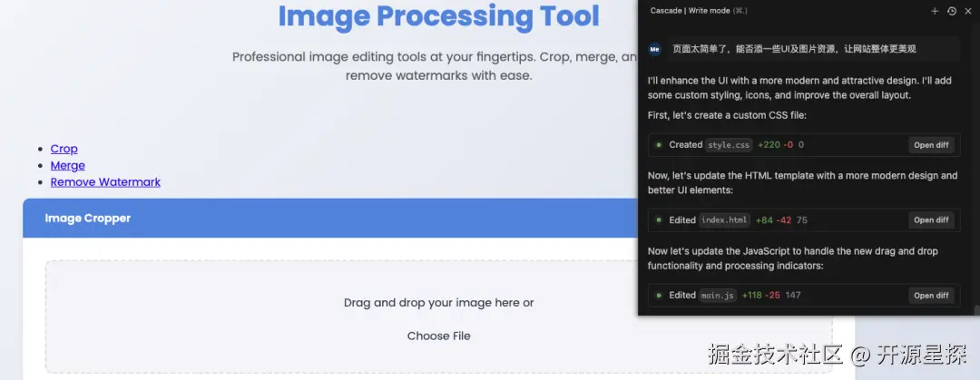Click the main.js file chip

point(718,296)
